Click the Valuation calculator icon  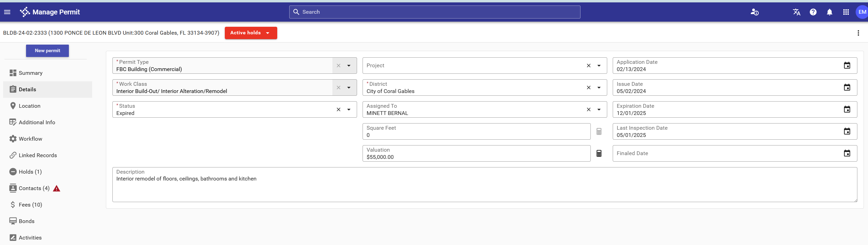[x=599, y=153]
